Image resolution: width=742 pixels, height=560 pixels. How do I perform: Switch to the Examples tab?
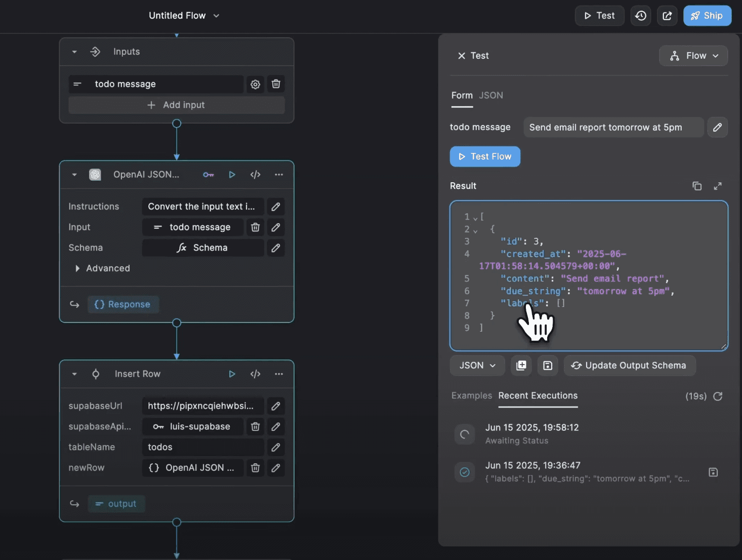click(x=472, y=396)
